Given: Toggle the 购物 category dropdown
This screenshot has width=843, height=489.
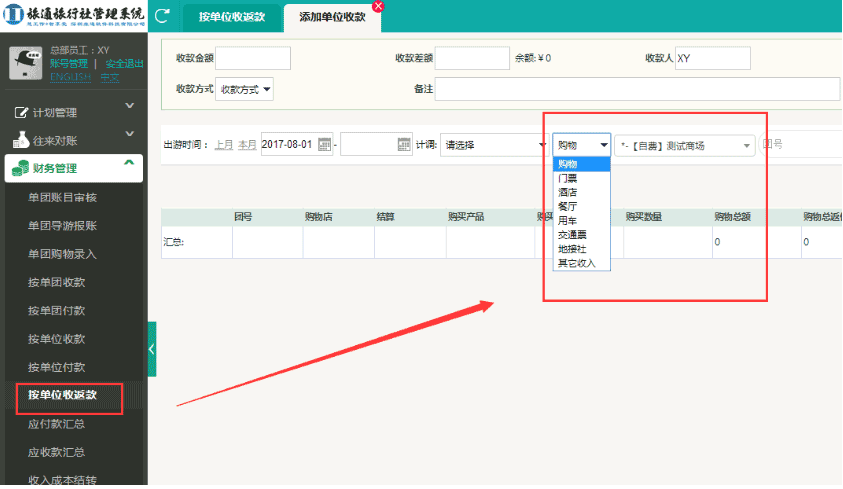Looking at the screenshot, I should [x=582, y=145].
